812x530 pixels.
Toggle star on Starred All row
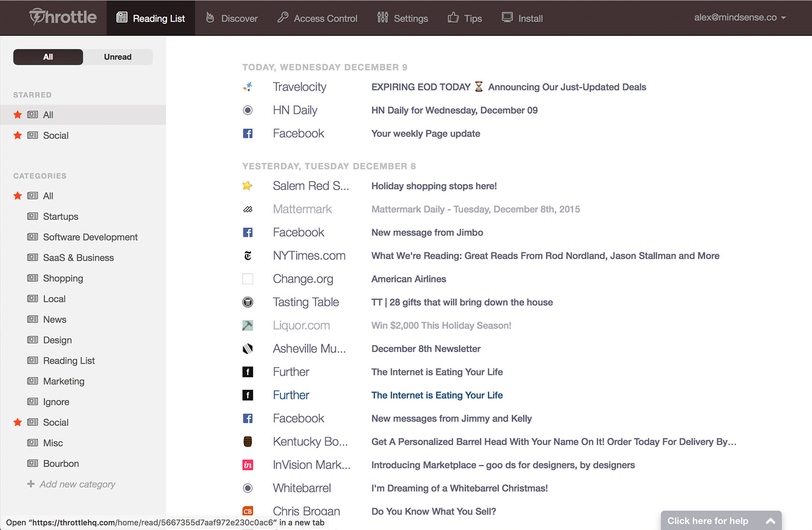(x=17, y=115)
